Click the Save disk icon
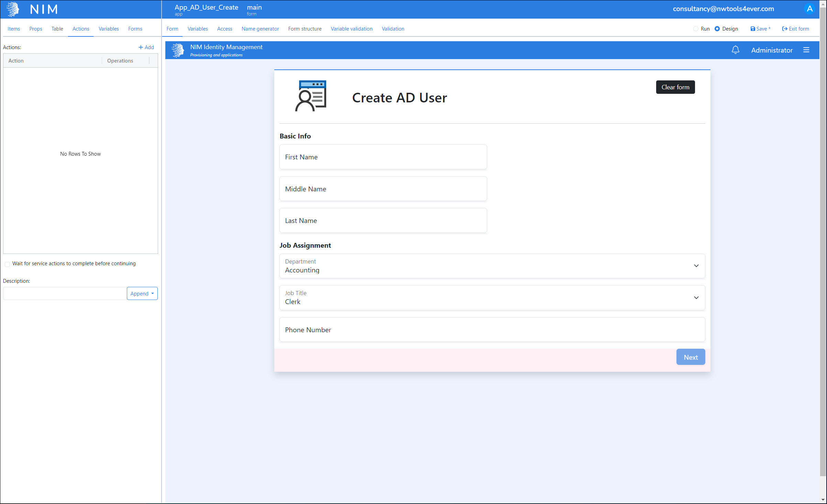Image resolution: width=827 pixels, height=504 pixels. coord(752,29)
